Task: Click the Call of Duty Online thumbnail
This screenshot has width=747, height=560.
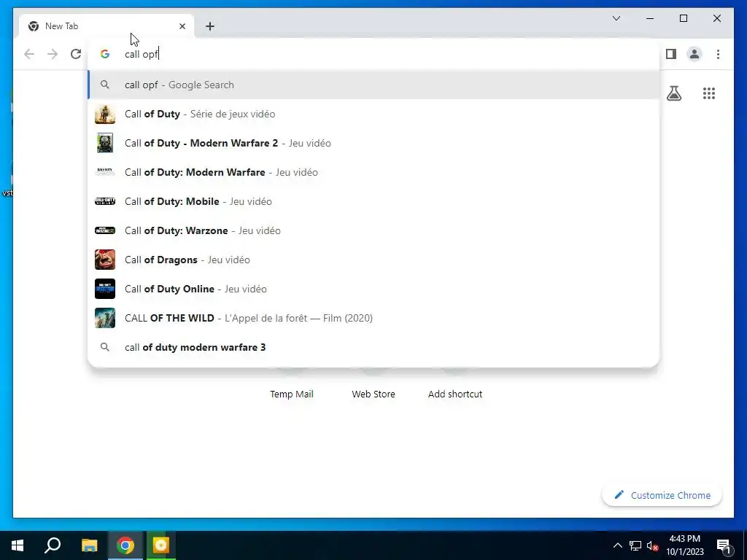Action: (105, 289)
